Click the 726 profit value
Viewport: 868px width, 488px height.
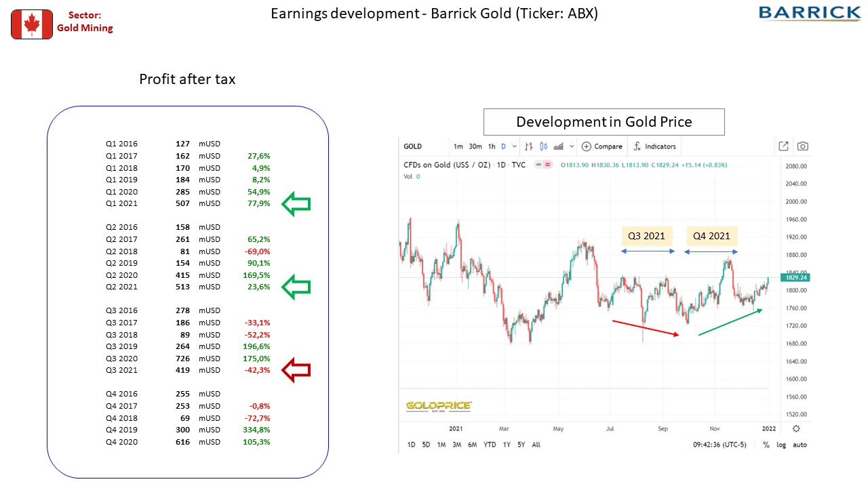pos(182,358)
